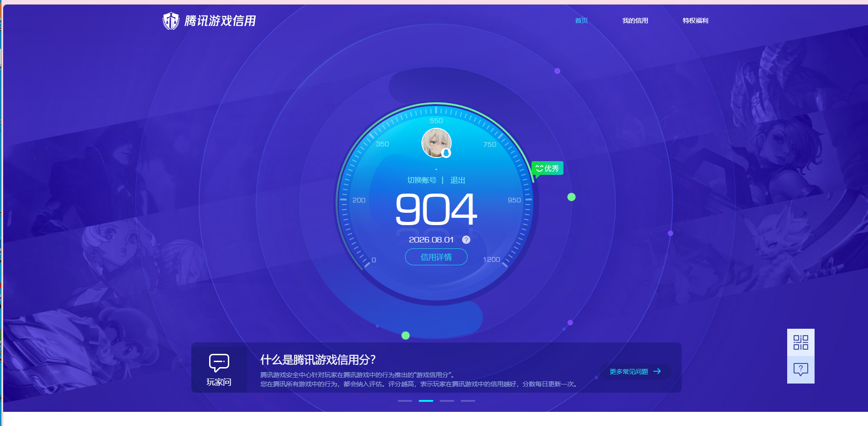Open the 我的信用 menu item

coord(635,21)
